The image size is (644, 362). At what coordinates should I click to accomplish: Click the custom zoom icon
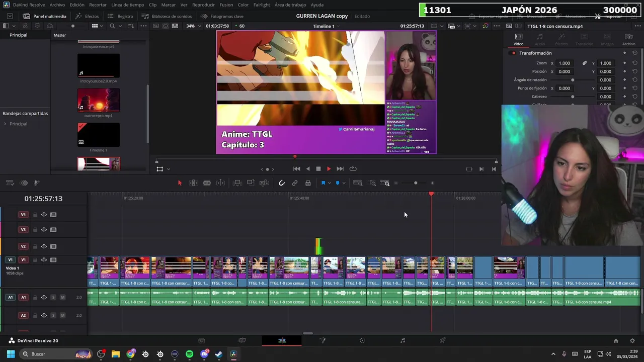point(385,183)
